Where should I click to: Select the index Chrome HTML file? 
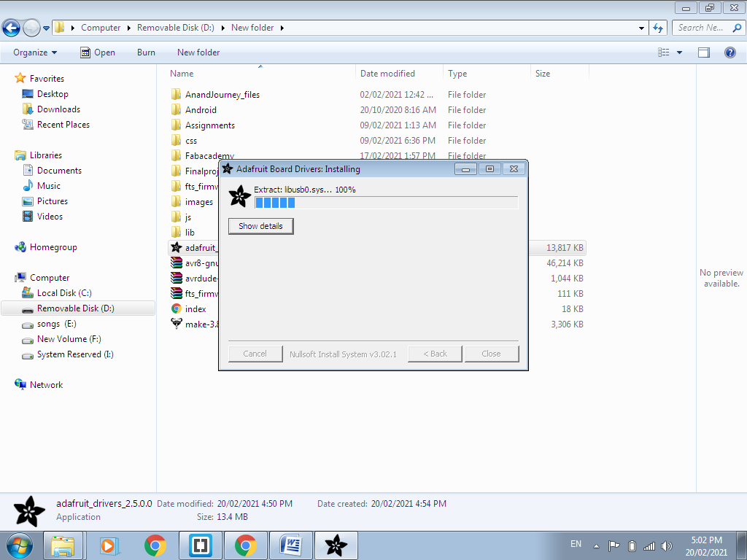point(196,309)
